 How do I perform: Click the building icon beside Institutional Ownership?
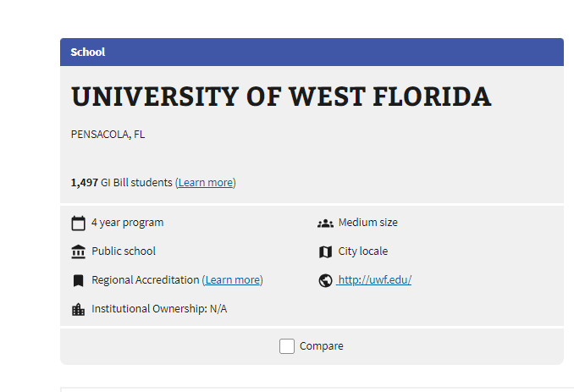click(x=78, y=310)
